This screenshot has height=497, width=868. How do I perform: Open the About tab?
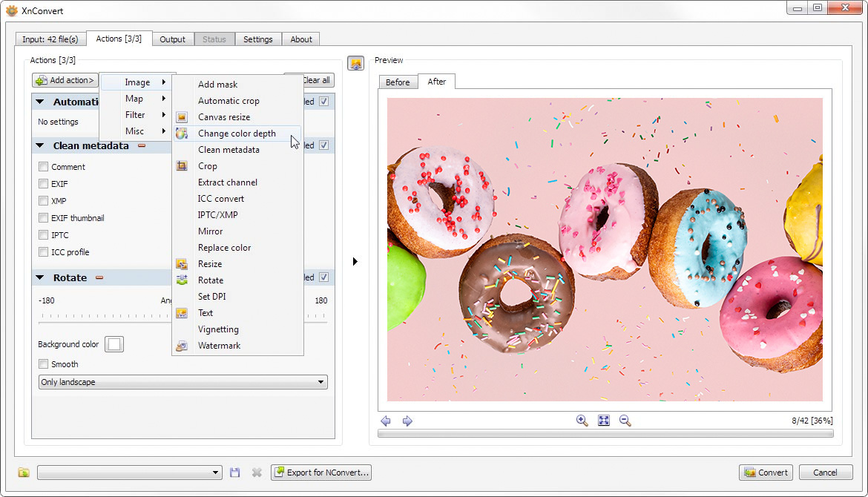301,39
